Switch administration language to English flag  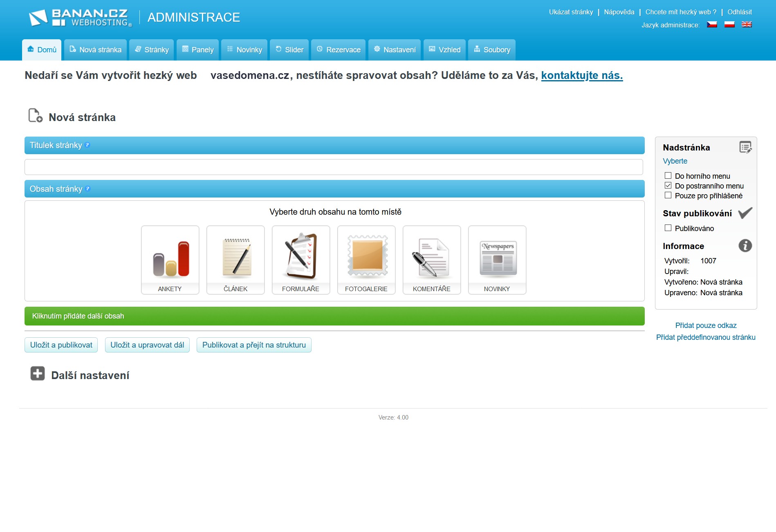(x=747, y=25)
